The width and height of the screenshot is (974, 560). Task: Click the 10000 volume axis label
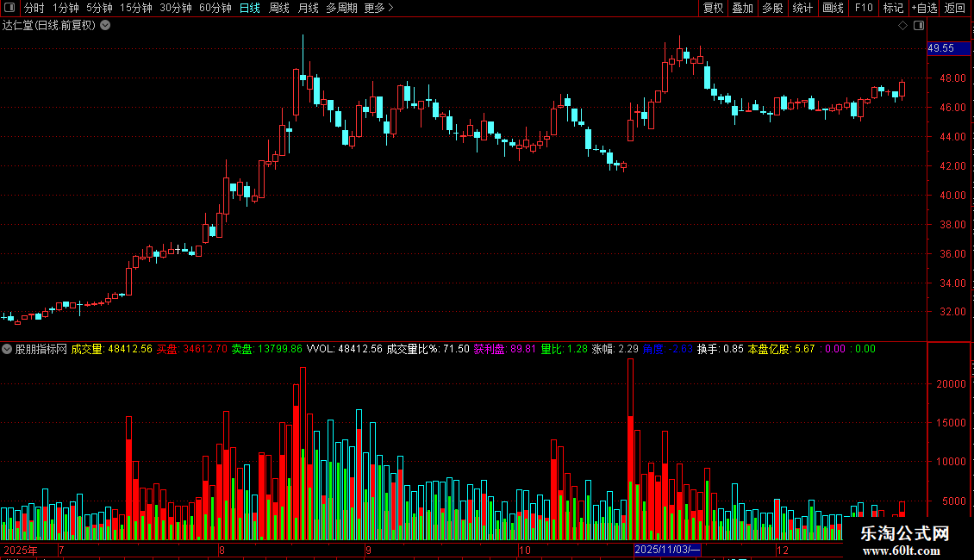(x=951, y=461)
